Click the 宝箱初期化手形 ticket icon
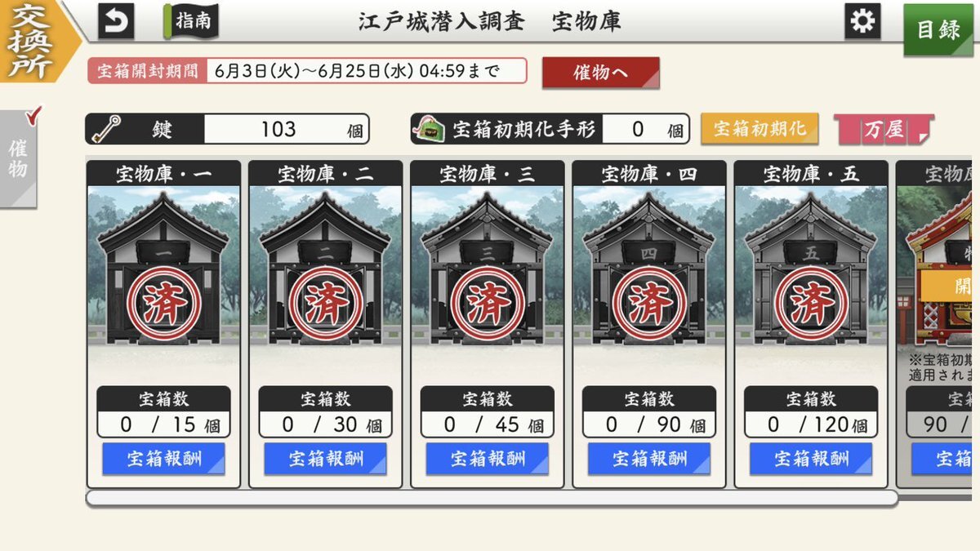 pos(429,129)
